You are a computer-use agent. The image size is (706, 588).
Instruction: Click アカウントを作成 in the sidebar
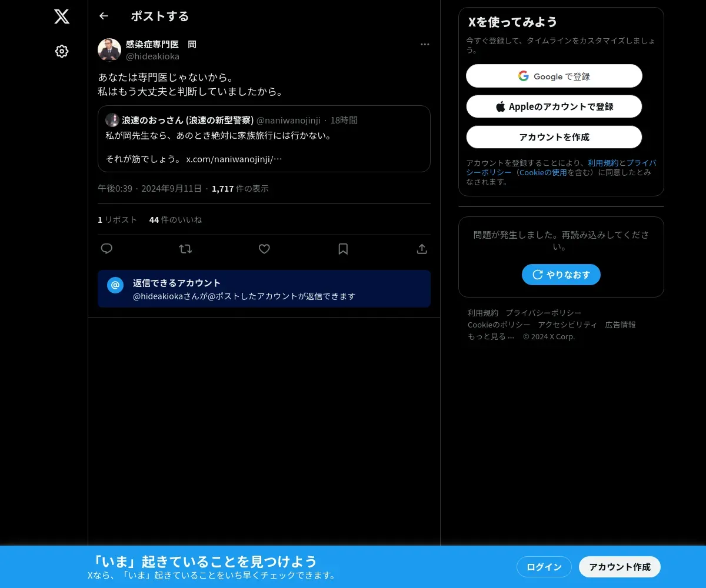pyautogui.click(x=554, y=137)
